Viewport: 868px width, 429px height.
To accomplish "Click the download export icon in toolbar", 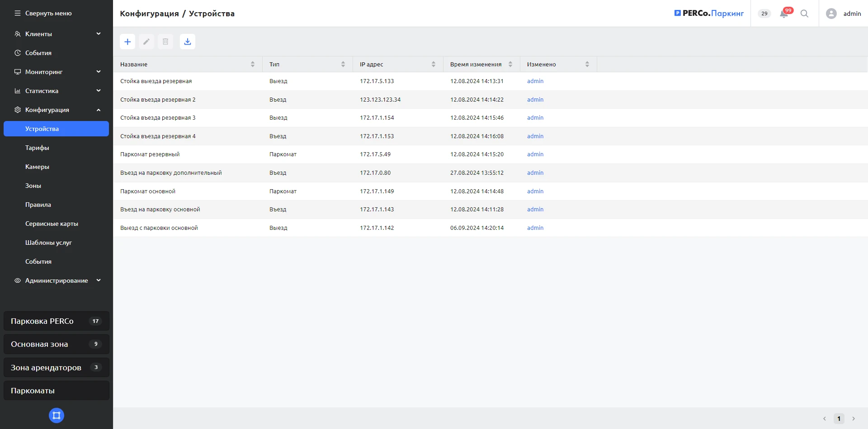I will tap(188, 42).
